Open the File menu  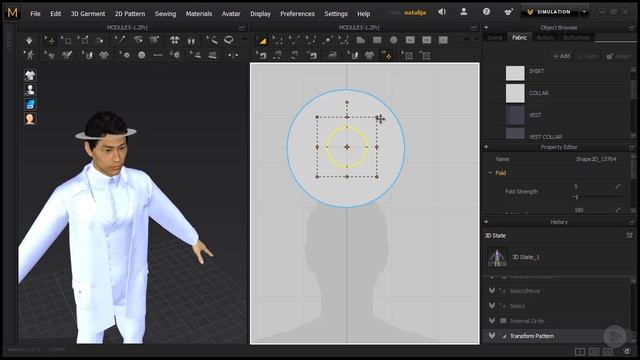(35, 13)
